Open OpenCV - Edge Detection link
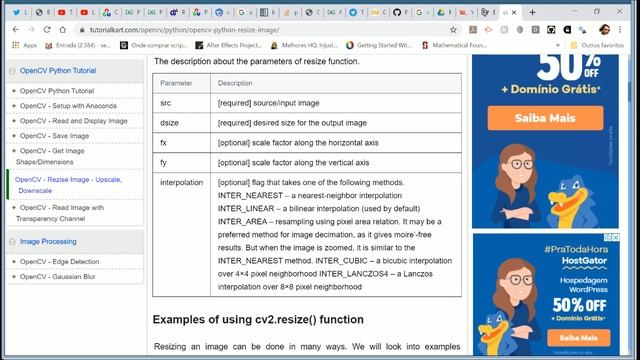The width and height of the screenshot is (640, 360). (x=59, y=262)
